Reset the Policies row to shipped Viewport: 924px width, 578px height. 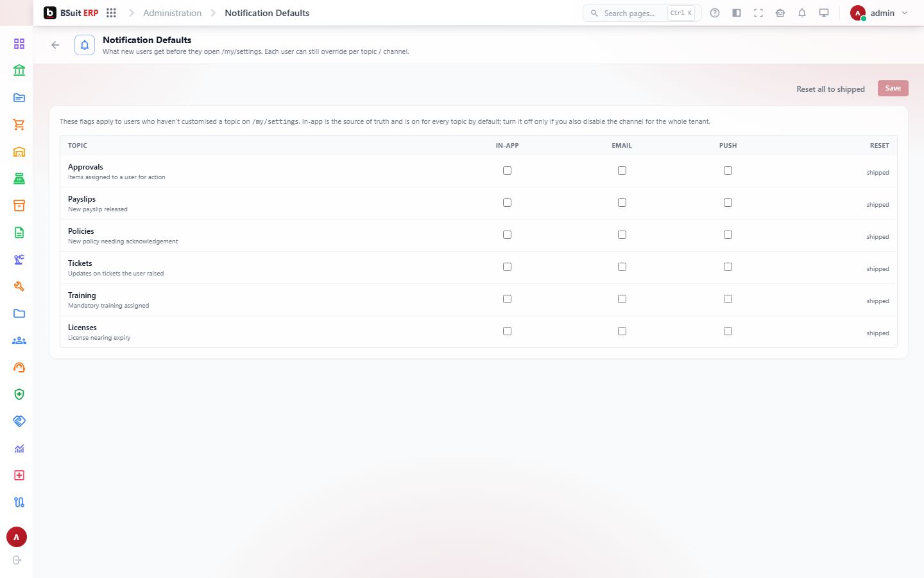[877, 237]
